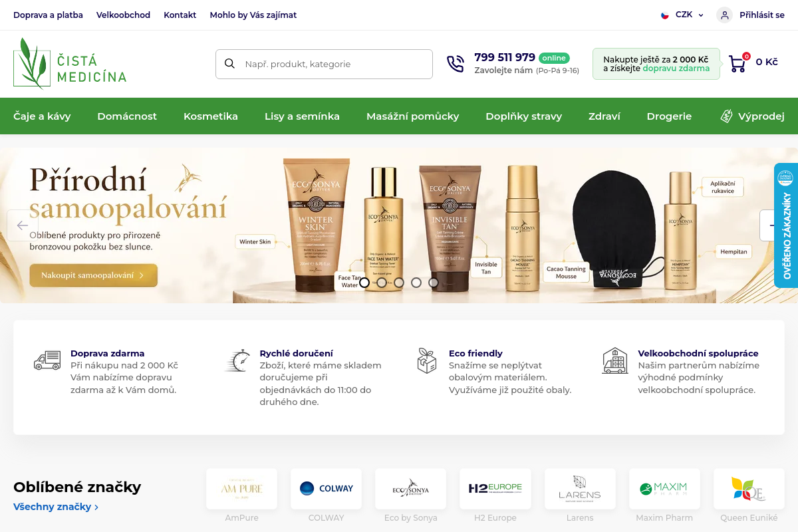
Task: Click the Hempitan product label
Action: (x=733, y=252)
